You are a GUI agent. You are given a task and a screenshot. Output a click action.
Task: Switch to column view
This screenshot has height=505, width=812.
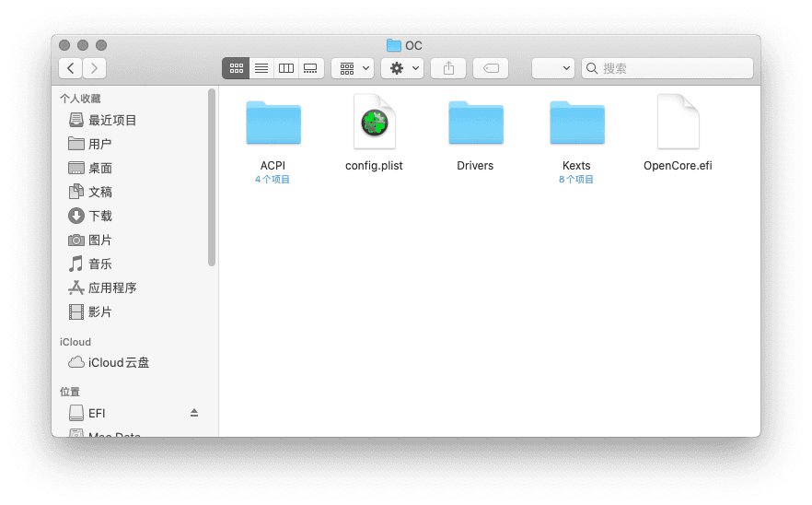(x=286, y=68)
